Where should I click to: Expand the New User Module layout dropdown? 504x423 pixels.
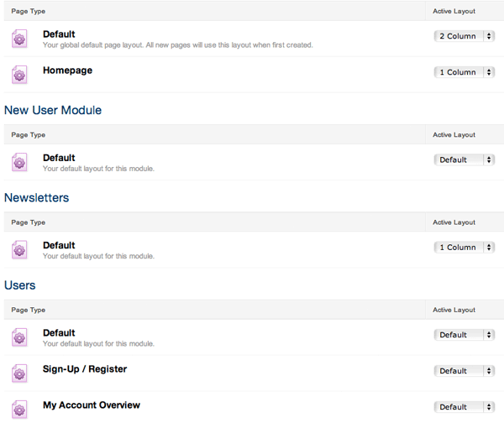465,159
